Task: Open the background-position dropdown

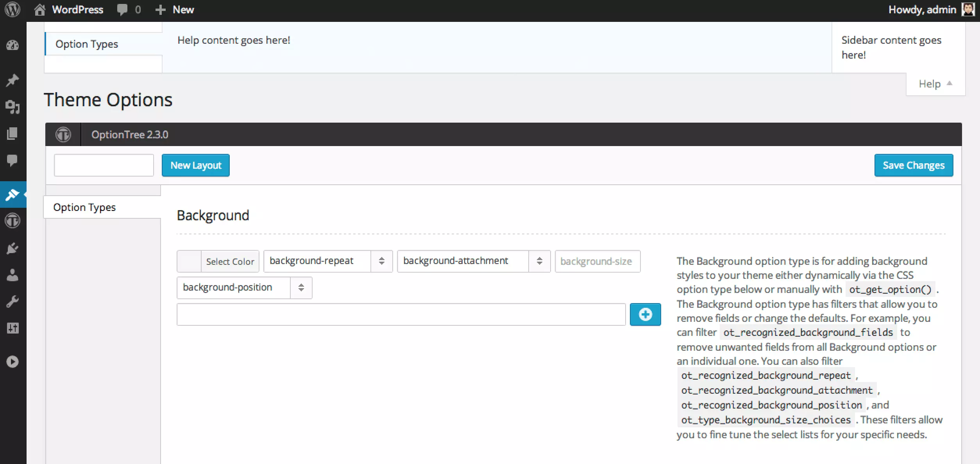Action: [x=244, y=287]
